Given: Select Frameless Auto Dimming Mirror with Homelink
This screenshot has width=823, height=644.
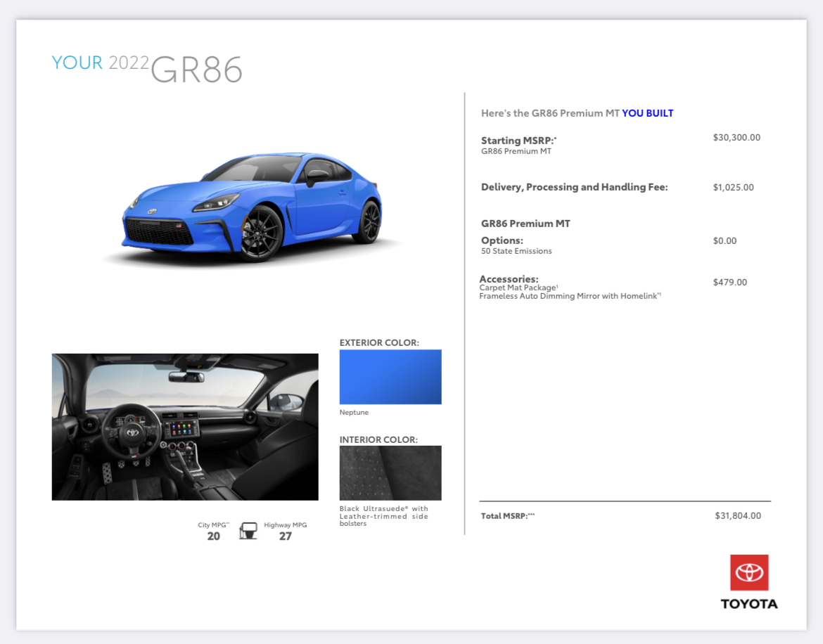Looking at the screenshot, I should click(570, 296).
